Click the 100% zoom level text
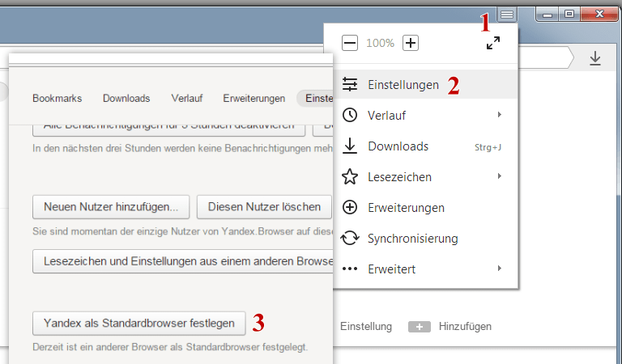622x364 pixels. pyautogui.click(x=380, y=43)
